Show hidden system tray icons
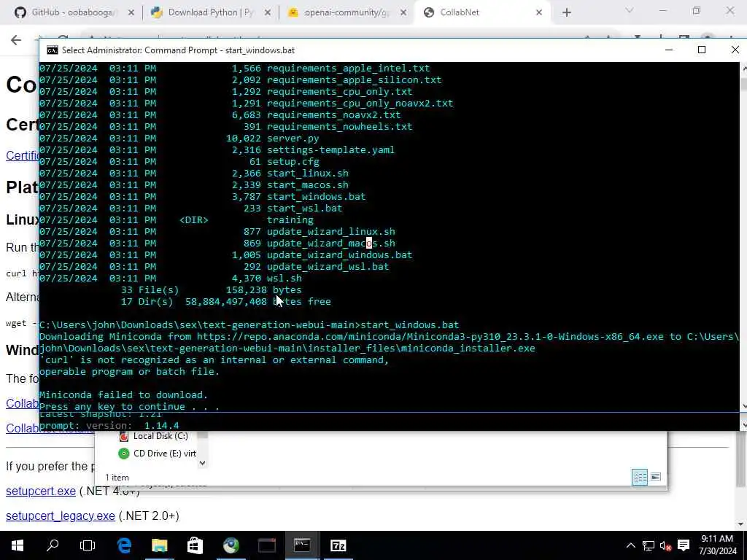The height and width of the screenshot is (560, 747). point(630,545)
